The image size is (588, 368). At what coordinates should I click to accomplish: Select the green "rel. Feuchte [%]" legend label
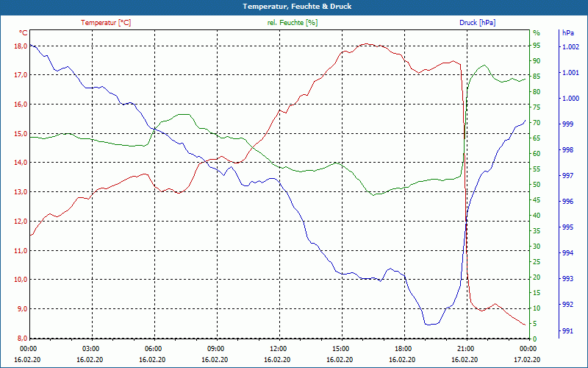[292, 23]
